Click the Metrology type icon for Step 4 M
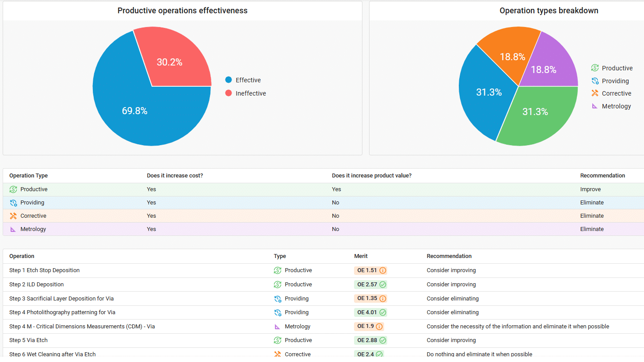The width and height of the screenshot is (644, 362). 278,327
